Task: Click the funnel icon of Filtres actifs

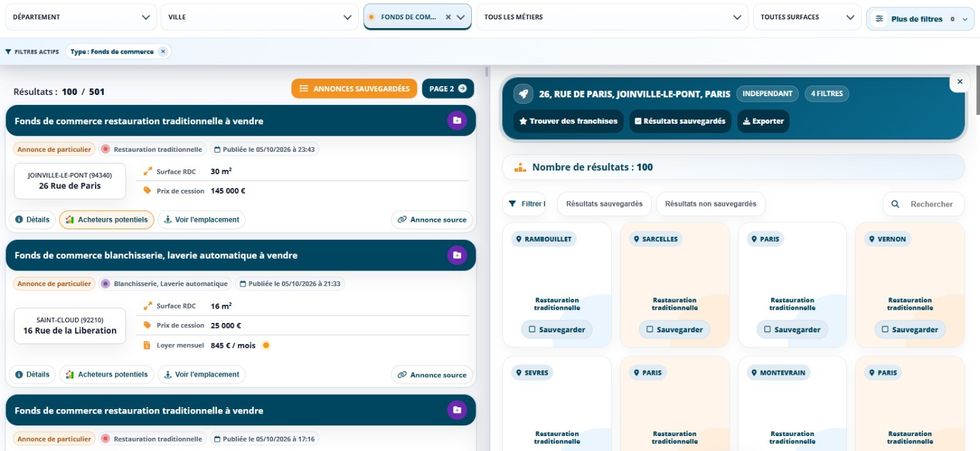Action: tap(8, 52)
